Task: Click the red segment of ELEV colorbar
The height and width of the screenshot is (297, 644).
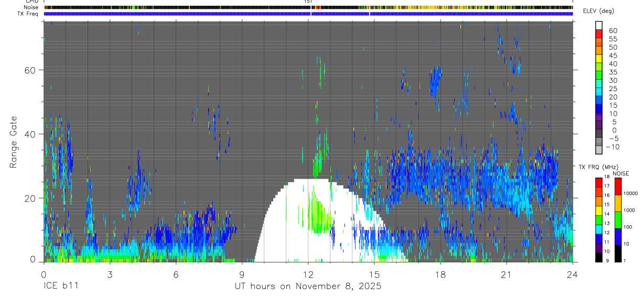Action: (x=599, y=34)
